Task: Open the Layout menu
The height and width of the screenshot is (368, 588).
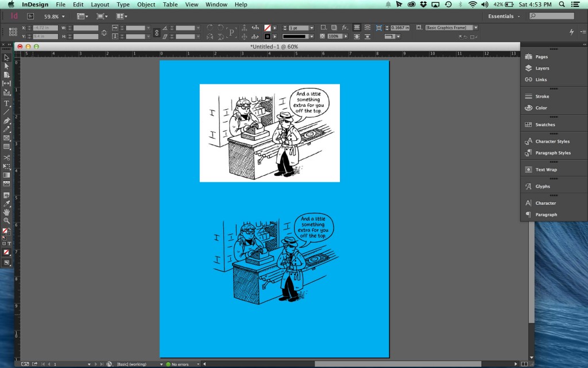Action: click(x=100, y=5)
